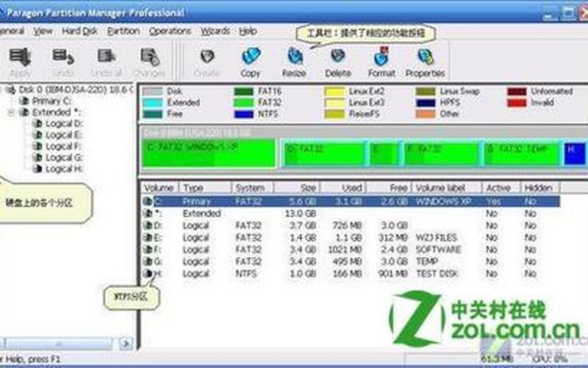Viewport: 588px width, 368px height.
Task: Collapse the Extended *: tree node
Action: [11, 113]
